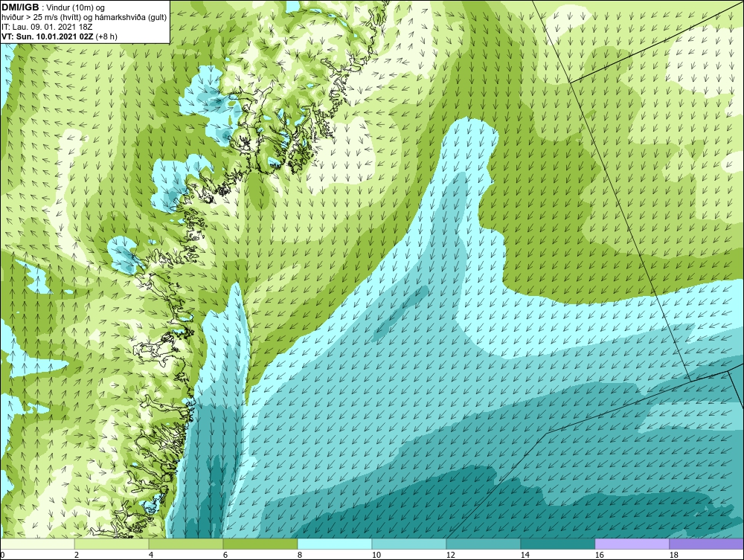Click the 'Vindur (10m) og' title text
The width and height of the screenshot is (744, 560).
coord(75,8)
